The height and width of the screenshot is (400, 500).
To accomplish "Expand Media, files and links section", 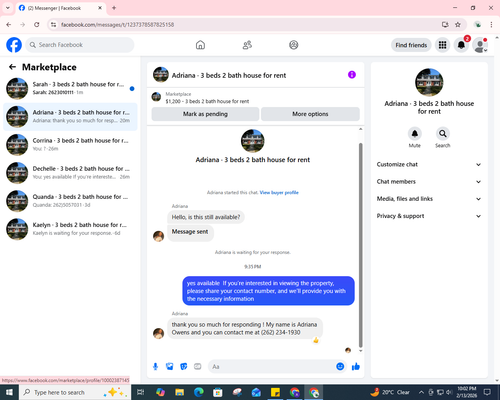I will pyautogui.click(x=429, y=199).
